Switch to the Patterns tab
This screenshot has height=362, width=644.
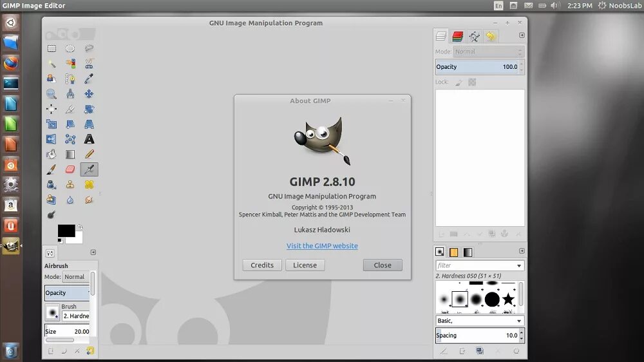454,252
